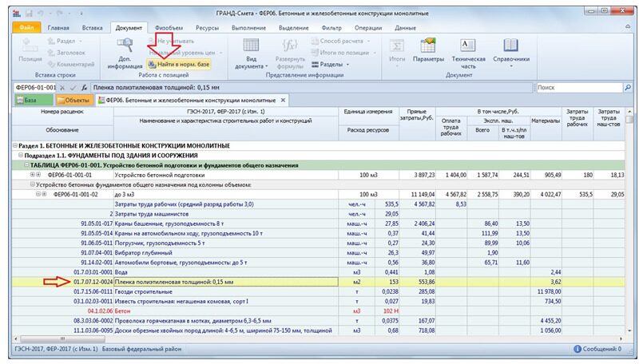Click the confirm checkmark icon in formula bar

coord(73,87)
